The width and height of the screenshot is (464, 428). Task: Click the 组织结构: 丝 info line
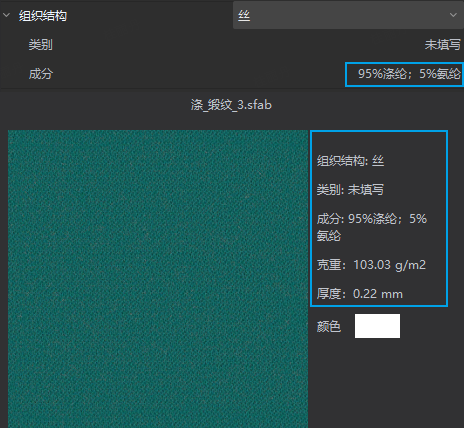[350, 161]
